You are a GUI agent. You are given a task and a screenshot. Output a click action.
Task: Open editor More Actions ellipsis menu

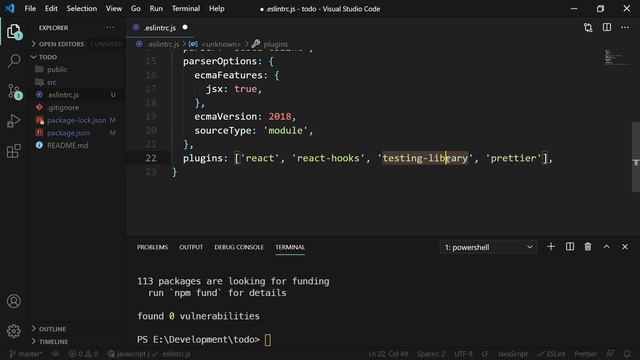[x=625, y=27]
